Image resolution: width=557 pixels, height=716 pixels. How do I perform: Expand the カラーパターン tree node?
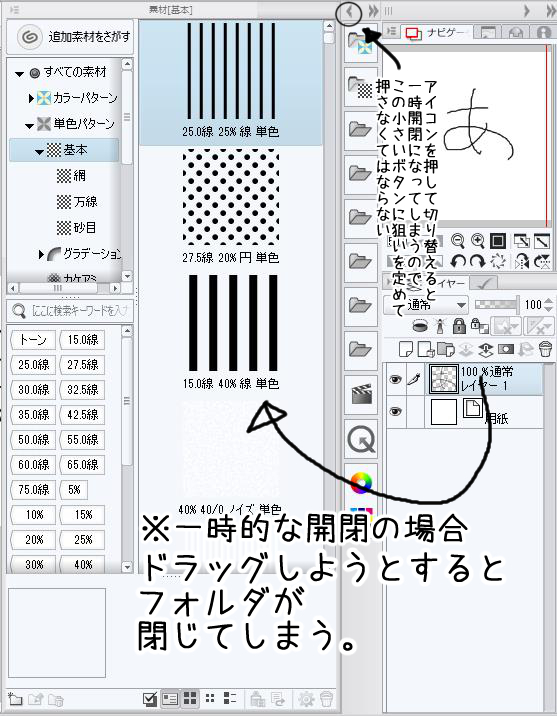point(31,98)
